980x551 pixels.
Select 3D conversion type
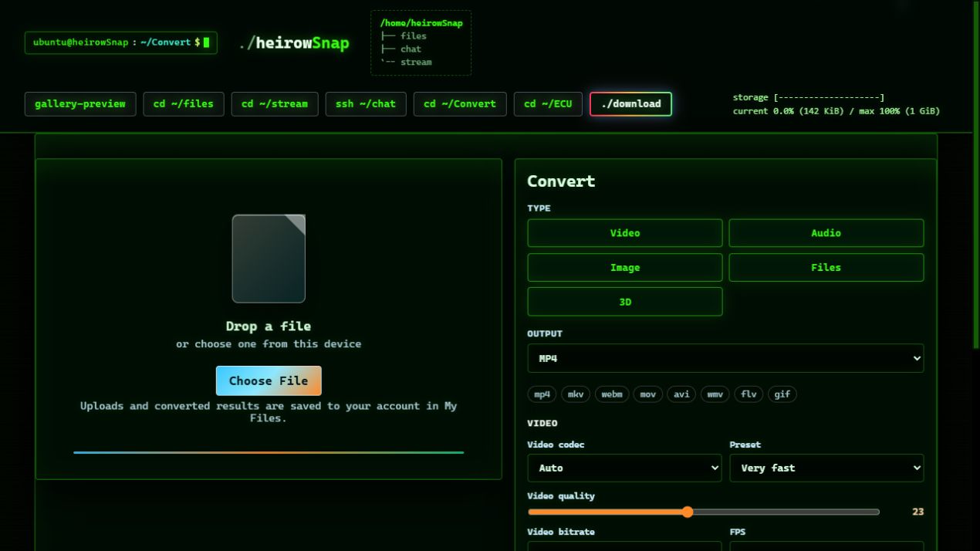coord(625,302)
